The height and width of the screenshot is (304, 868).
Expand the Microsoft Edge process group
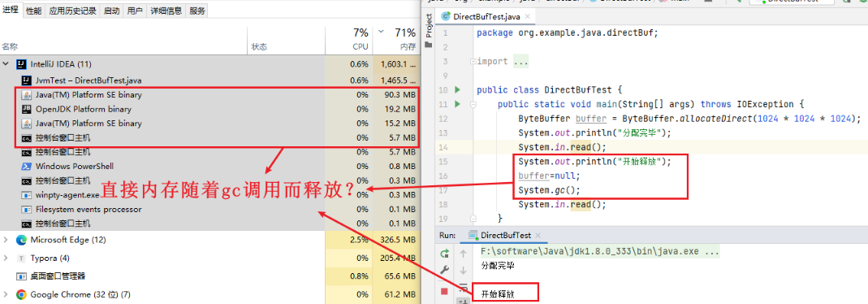[x=6, y=241]
